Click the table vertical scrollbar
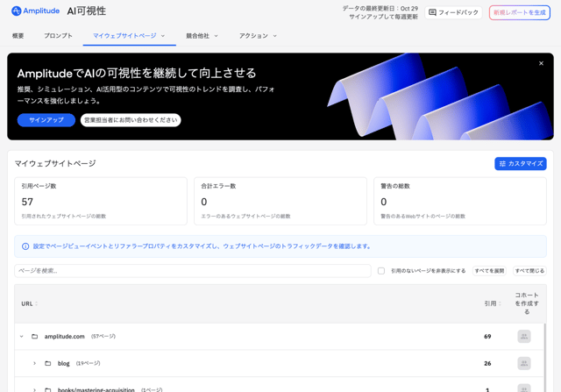Screen dimensions: 561x392 point(545,357)
